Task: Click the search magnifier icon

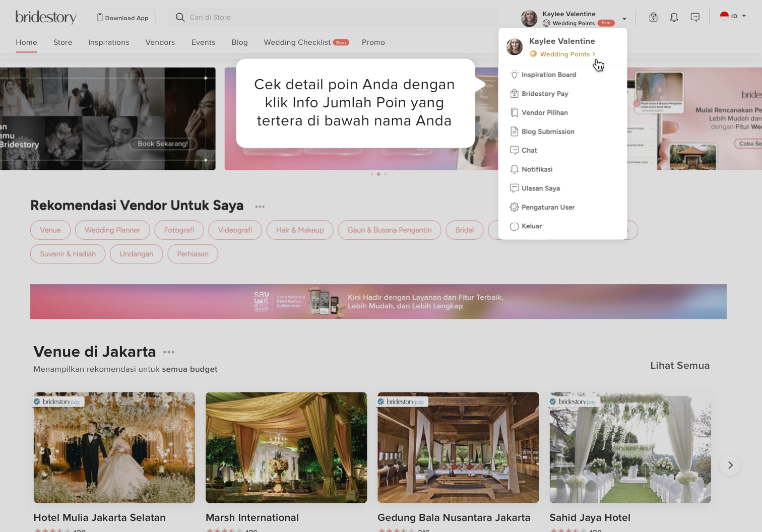Action: (x=180, y=18)
